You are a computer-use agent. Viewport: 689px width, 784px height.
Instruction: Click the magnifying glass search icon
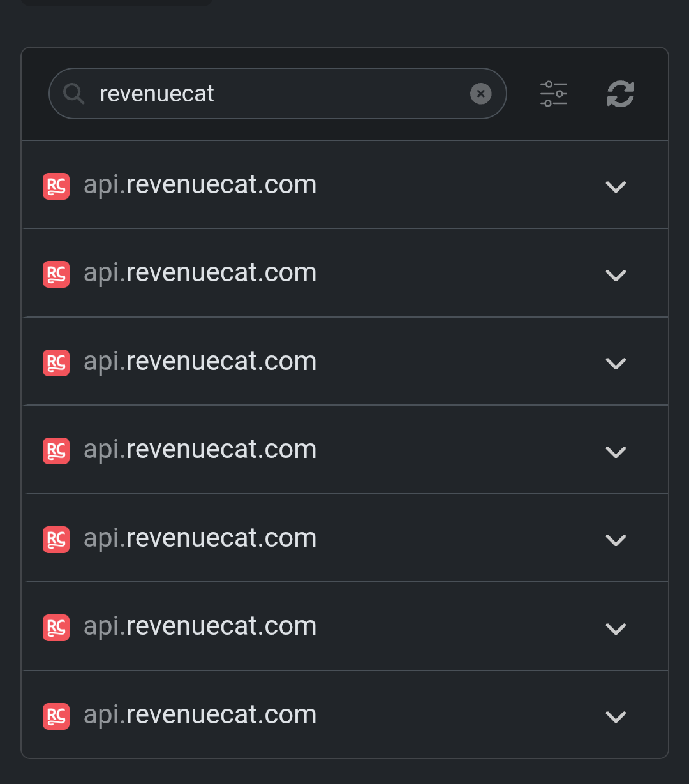click(x=74, y=94)
